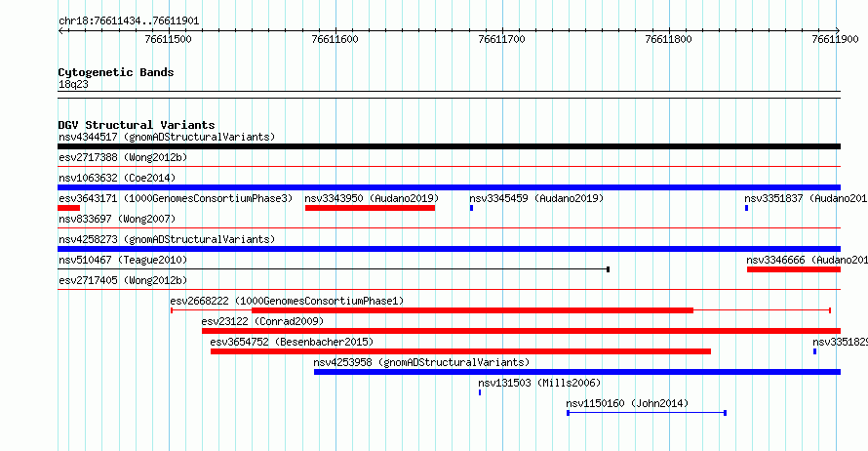Image resolution: width=868 pixels, height=451 pixels.
Task: Click the red esv23122 Conrad2009 bar
Action: coord(522,331)
